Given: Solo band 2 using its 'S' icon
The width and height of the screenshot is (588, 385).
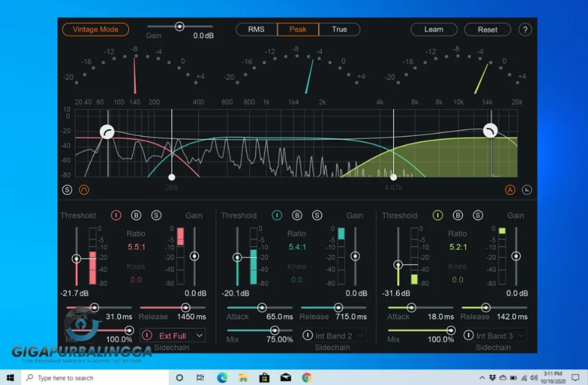Looking at the screenshot, I should 317,215.
